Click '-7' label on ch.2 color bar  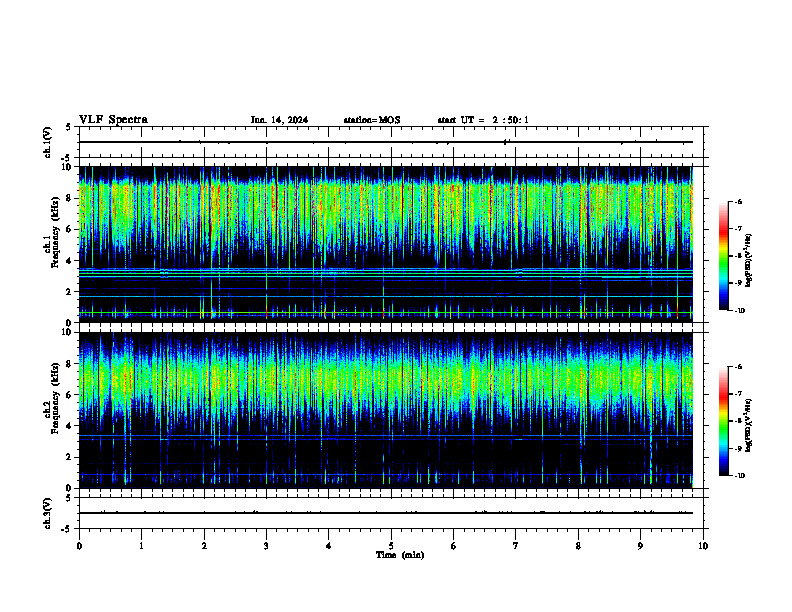tap(738, 394)
